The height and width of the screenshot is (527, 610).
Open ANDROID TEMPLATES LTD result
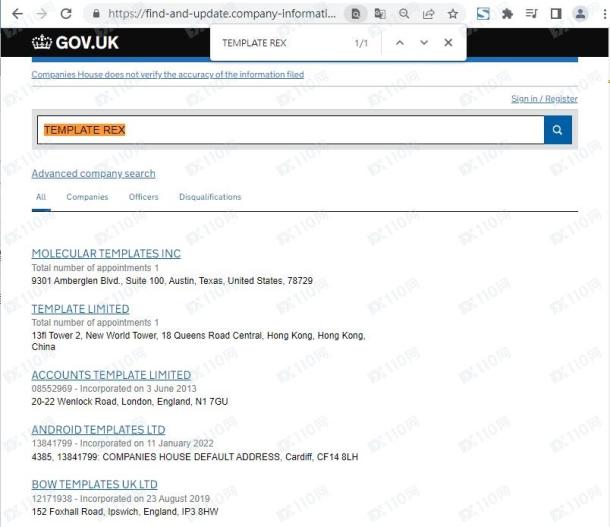click(x=98, y=430)
